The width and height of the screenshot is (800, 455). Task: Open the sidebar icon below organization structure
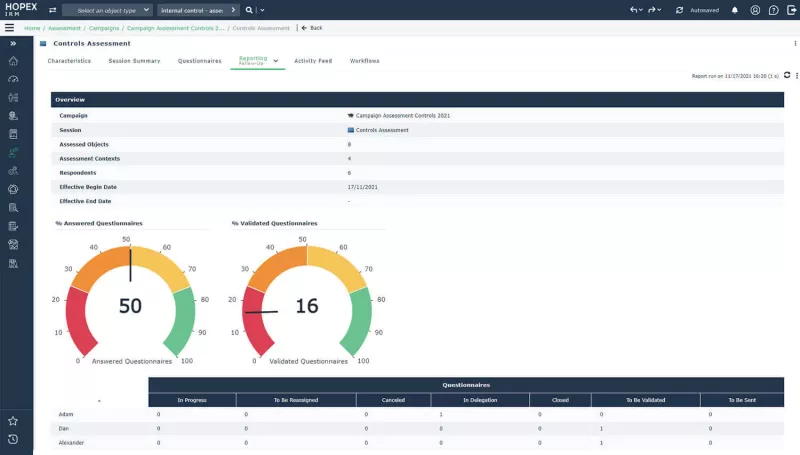click(13, 116)
